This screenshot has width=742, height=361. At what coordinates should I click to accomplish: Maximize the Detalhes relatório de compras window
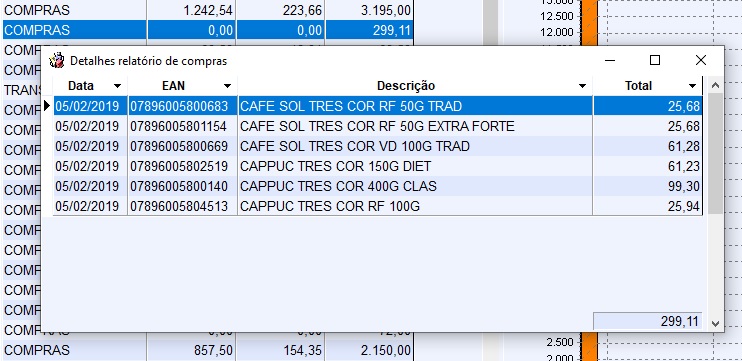[x=655, y=60]
